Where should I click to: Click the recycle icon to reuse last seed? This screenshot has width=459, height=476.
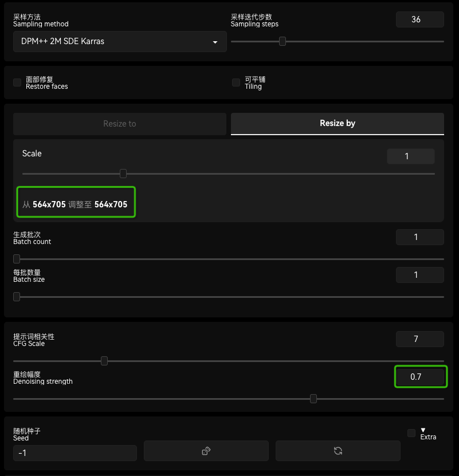tap(338, 451)
